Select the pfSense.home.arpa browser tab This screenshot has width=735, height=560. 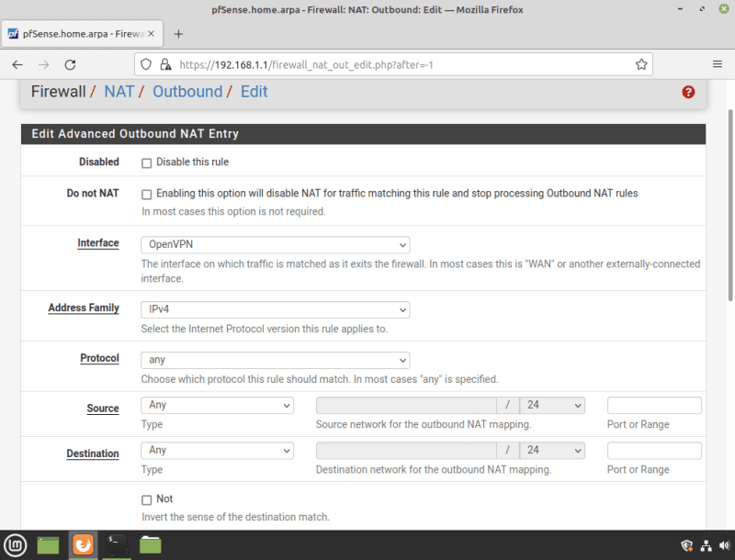coord(78,34)
